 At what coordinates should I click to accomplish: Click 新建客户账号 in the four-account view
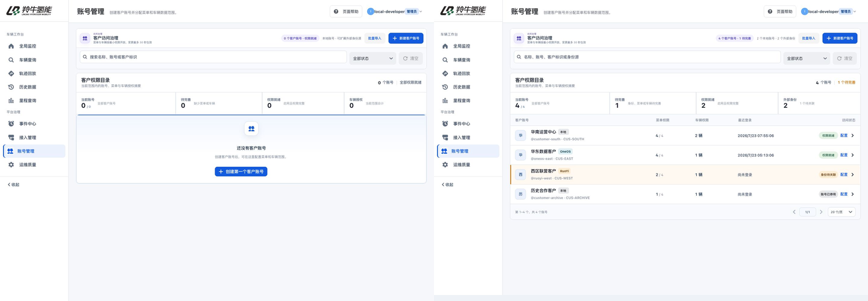coord(840,38)
